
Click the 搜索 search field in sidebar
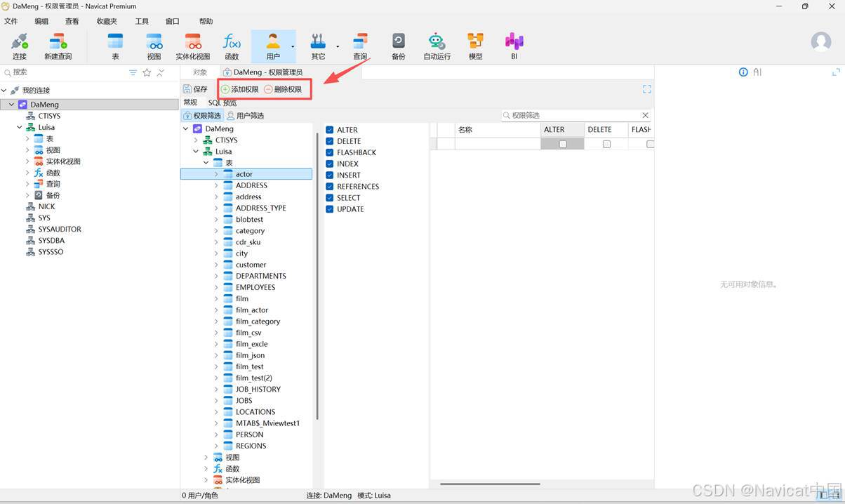tap(65, 72)
